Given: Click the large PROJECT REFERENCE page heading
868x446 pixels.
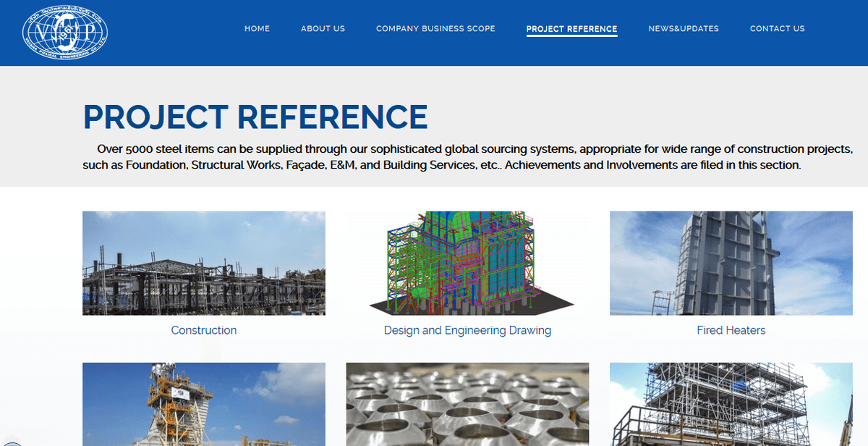Looking at the screenshot, I should pos(255,117).
